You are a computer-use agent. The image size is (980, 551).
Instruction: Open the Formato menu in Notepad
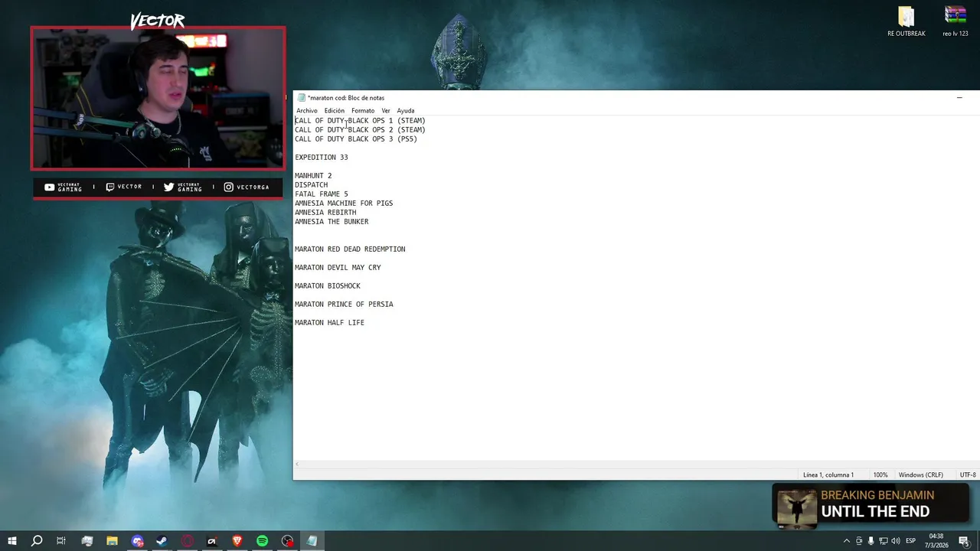(x=363, y=111)
